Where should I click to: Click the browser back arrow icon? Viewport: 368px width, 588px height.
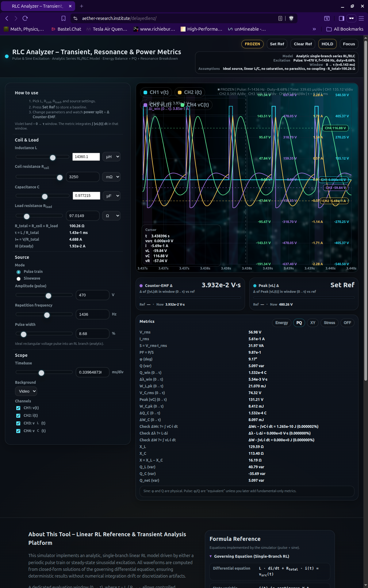tap(7, 18)
